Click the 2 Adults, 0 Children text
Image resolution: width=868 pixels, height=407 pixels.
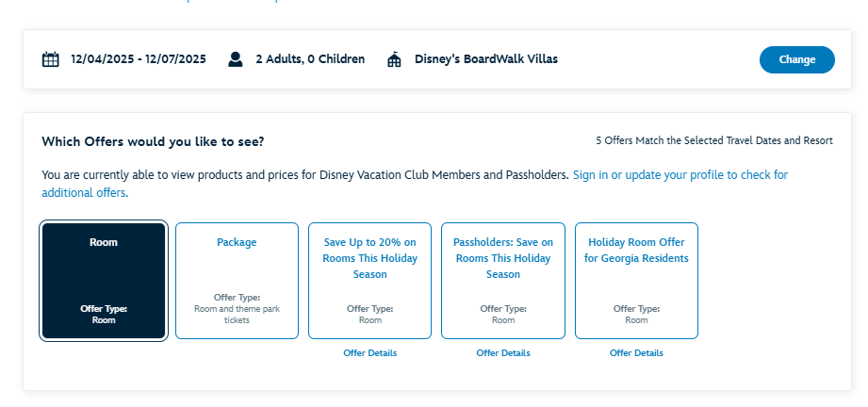(x=310, y=59)
